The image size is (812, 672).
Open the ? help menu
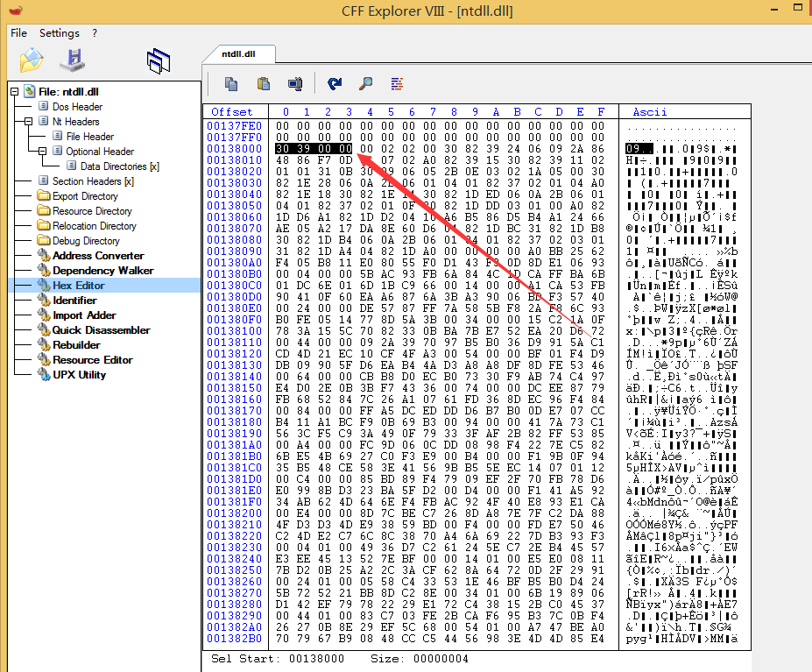coord(95,32)
